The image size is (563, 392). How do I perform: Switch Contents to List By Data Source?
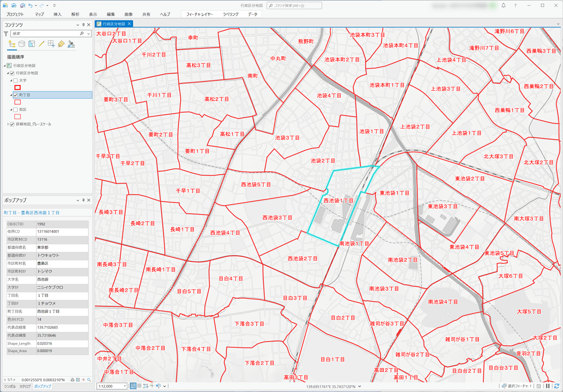click(x=21, y=44)
